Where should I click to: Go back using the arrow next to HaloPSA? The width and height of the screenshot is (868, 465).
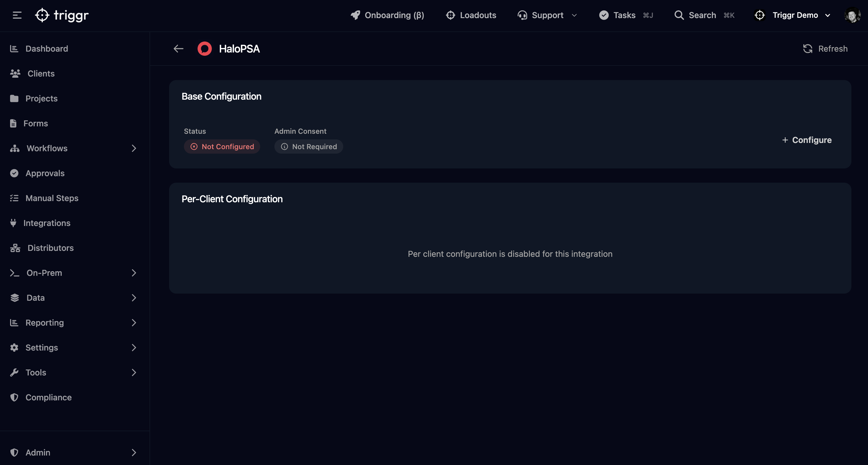178,49
